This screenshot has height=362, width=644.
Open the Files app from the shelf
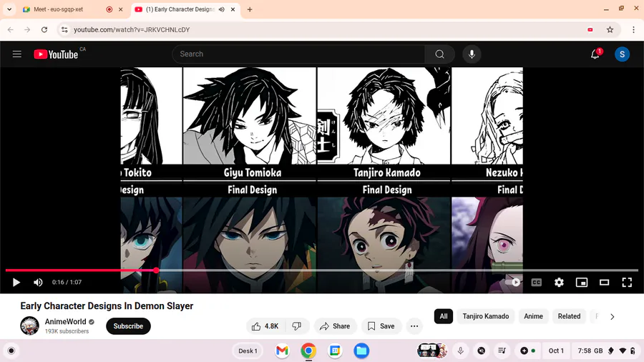[x=361, y=351]
